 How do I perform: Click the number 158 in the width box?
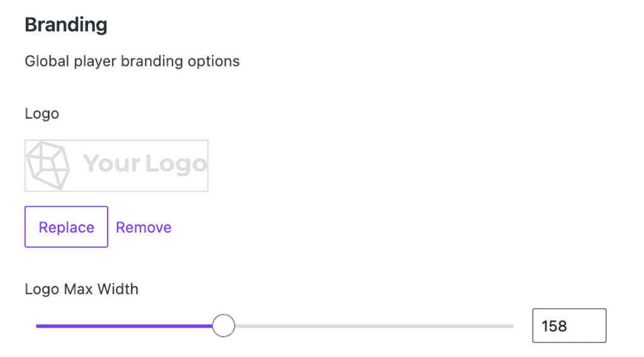coord(554,326)
